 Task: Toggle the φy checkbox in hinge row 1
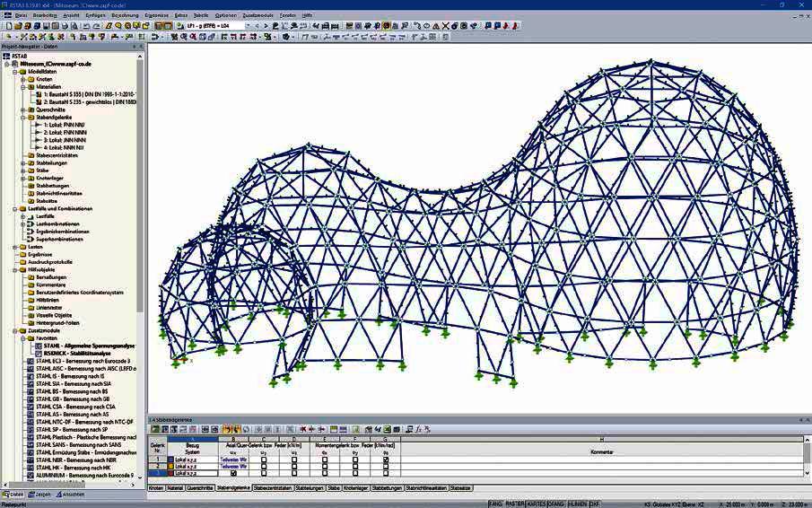355,460
